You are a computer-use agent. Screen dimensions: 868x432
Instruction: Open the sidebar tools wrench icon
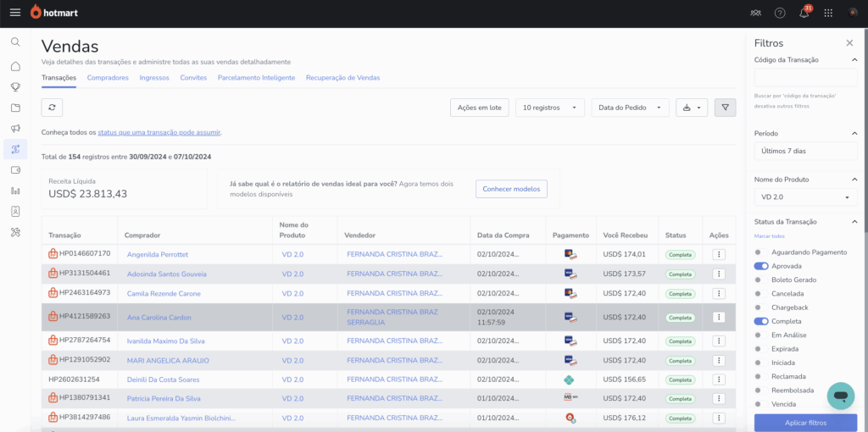click(15, 232)
